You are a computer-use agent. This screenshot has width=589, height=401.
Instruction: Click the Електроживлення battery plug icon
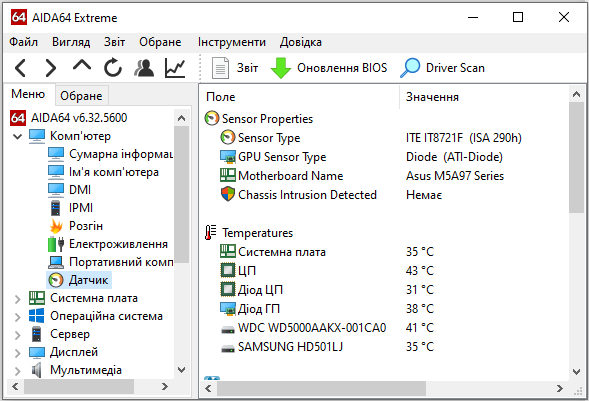[x=56, y=244]
